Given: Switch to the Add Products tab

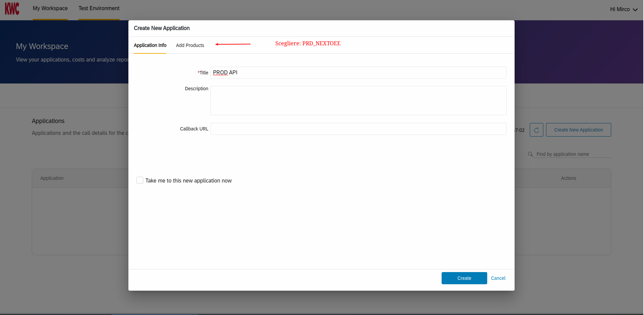Looking at the screenshot, I should (190, 45).
